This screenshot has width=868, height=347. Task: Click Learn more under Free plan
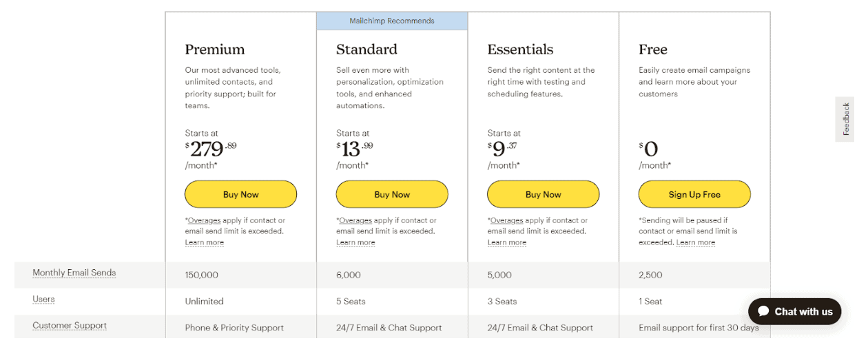[696, 242]
